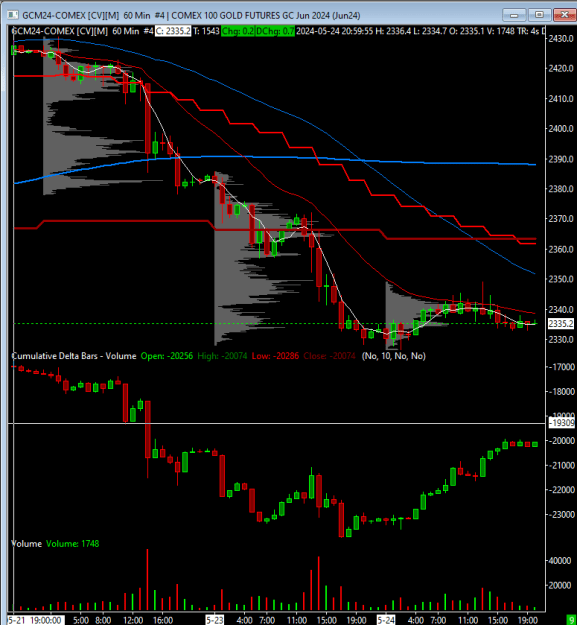Click the 40000 volume scale label
Screen dimensions: 577x625
(560, 561)
